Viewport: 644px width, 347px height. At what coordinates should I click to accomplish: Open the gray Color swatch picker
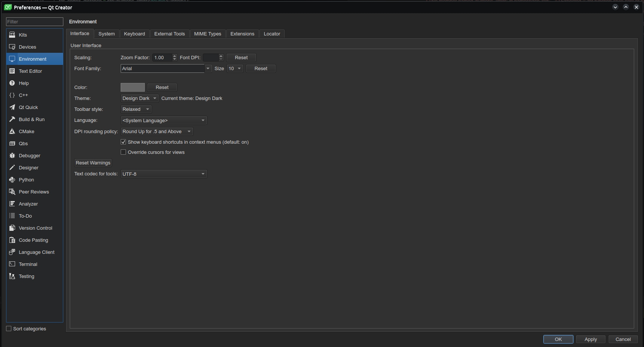point(133,87)
